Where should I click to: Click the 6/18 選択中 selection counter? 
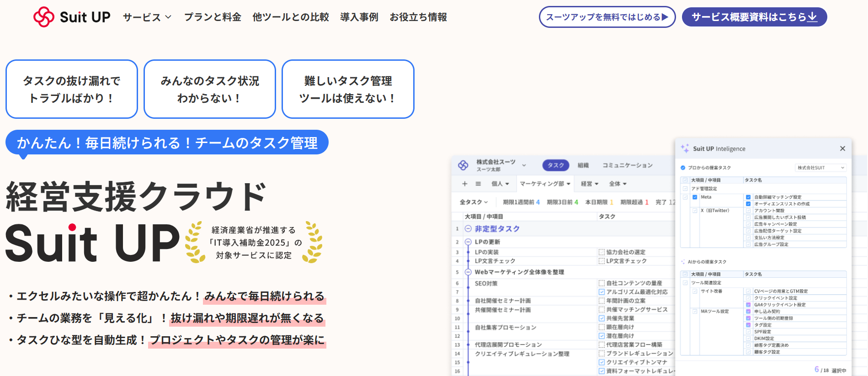(x=830, y=370)
